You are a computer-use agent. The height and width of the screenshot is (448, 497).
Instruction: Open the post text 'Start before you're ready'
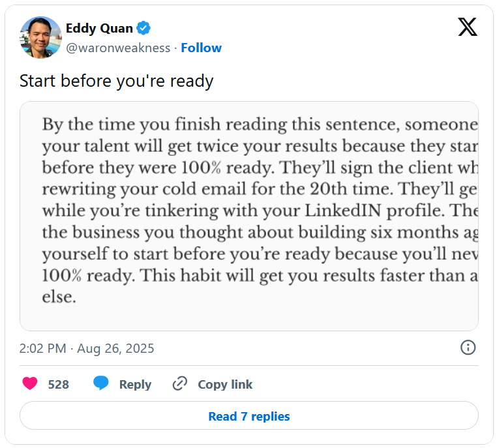[116, 81]
